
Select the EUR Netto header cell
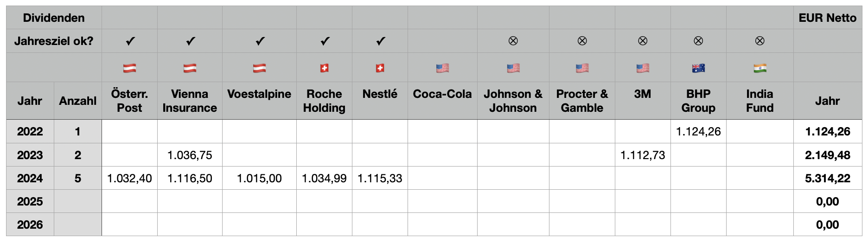tap(827, 18)
